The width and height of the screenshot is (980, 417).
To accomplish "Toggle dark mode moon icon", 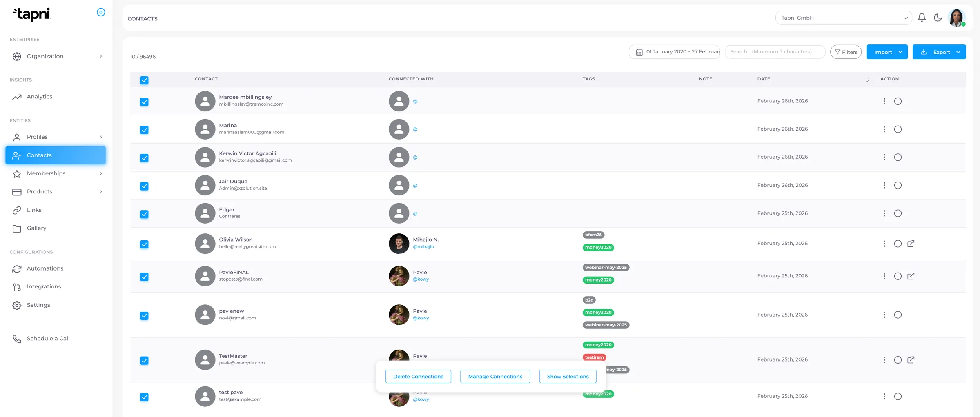I will click(x=938, y=18).
